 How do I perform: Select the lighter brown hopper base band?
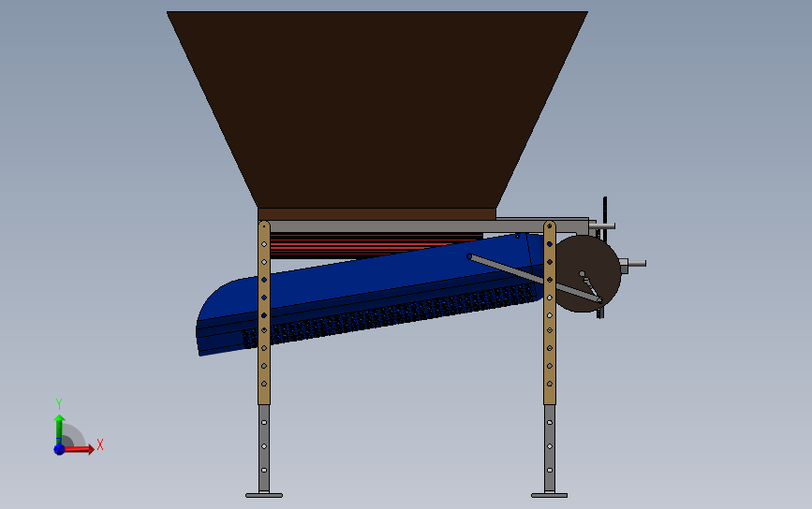tap(377, 214)
